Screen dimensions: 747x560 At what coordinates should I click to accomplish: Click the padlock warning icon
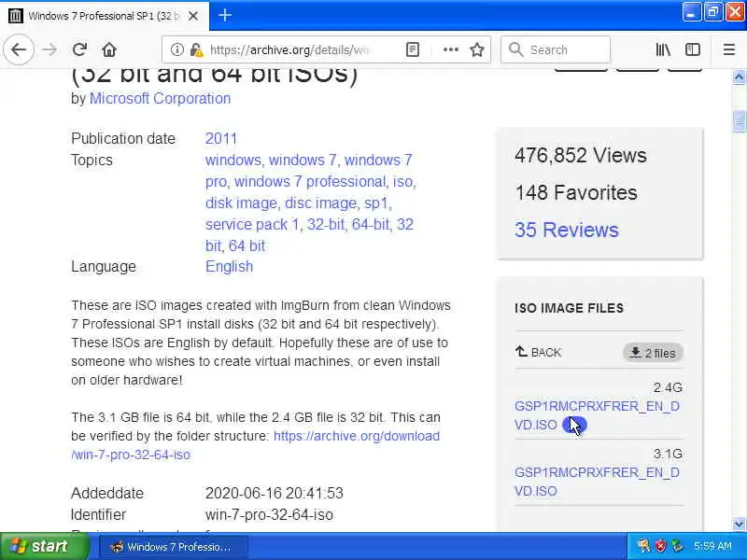click(x=196, y=49)
